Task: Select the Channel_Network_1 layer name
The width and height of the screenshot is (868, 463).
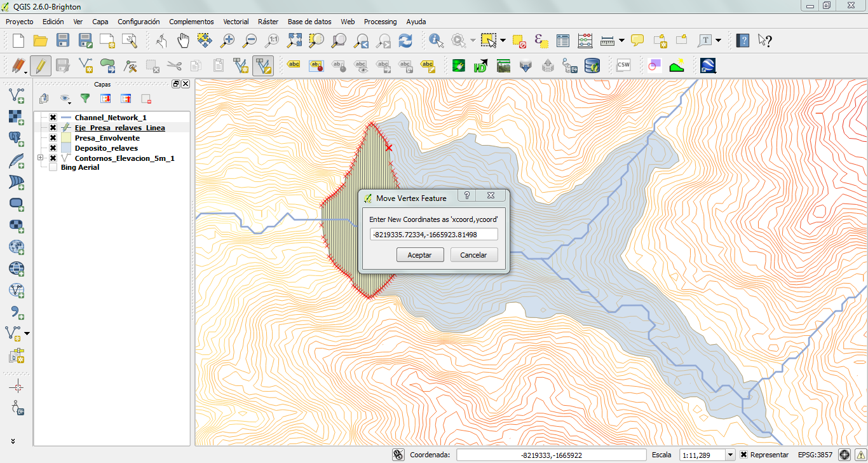Action: pyautogui.click(x=111, y=118)
